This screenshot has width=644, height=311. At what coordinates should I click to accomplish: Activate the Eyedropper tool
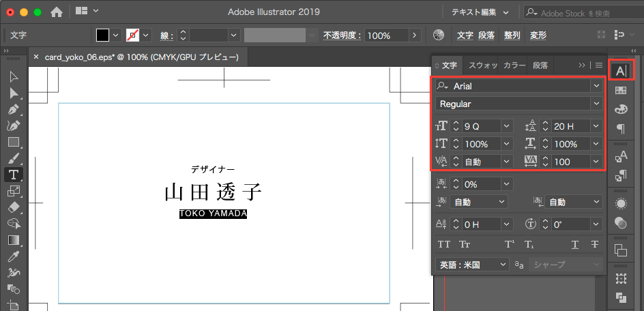pos(13,256)
